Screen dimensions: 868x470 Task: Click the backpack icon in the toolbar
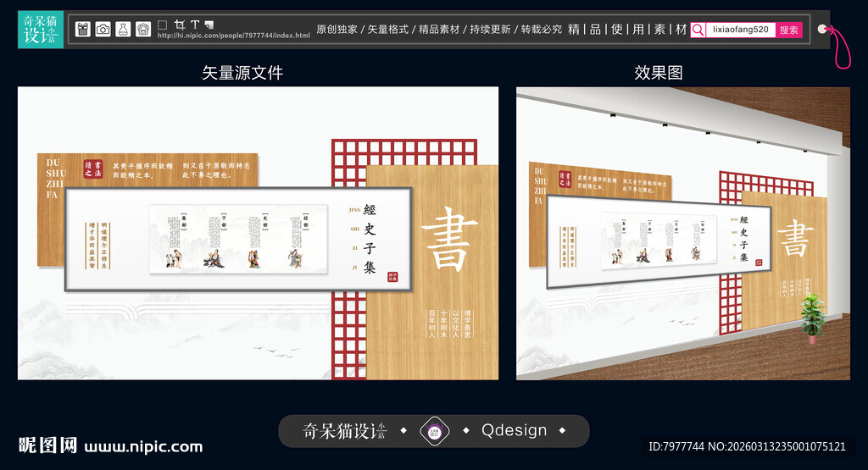click(143, 30)
